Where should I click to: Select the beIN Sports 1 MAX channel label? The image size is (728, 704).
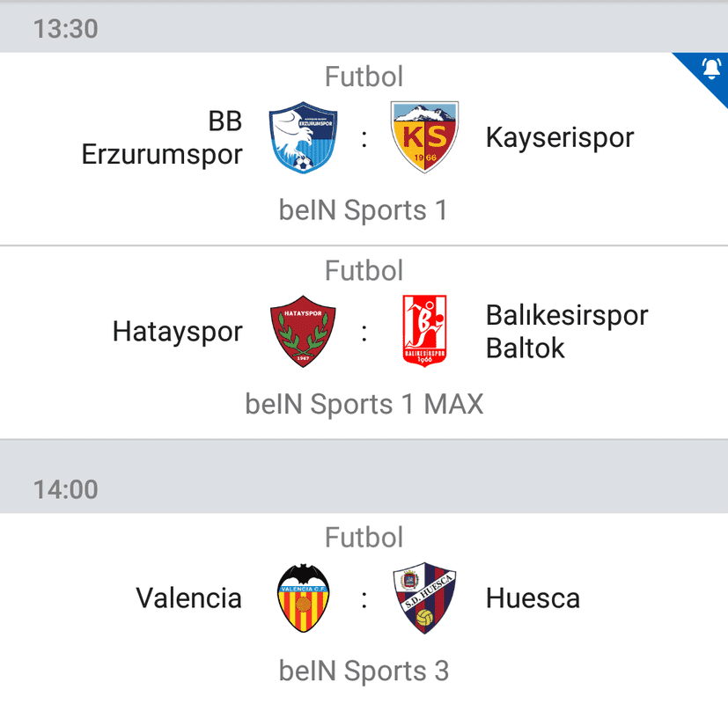point(364,404)
